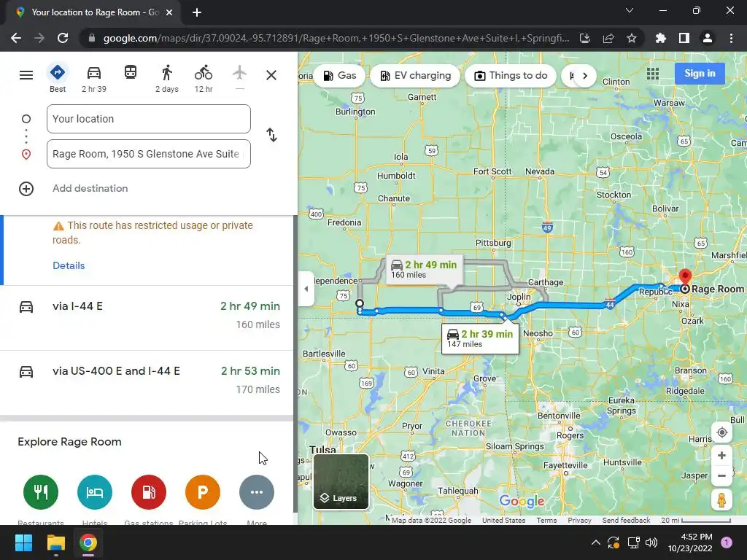Click the Rage Room destination field
The width and height of the screenshot is (747, 560).
tap(149, 154)
